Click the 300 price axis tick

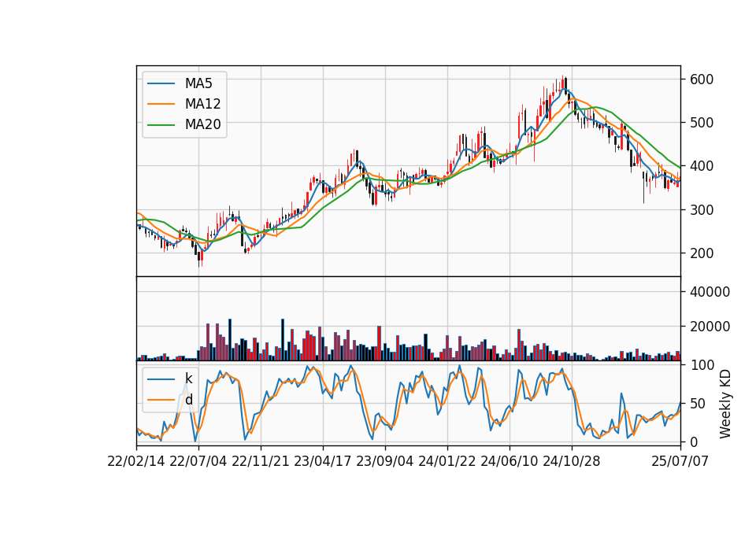click(702, 210)
